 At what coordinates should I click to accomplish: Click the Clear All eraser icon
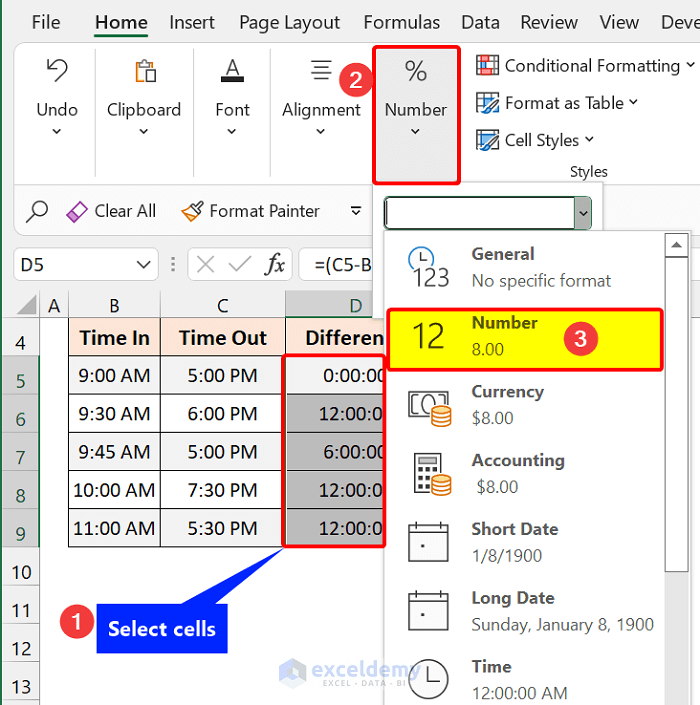[x=77, y=211]
